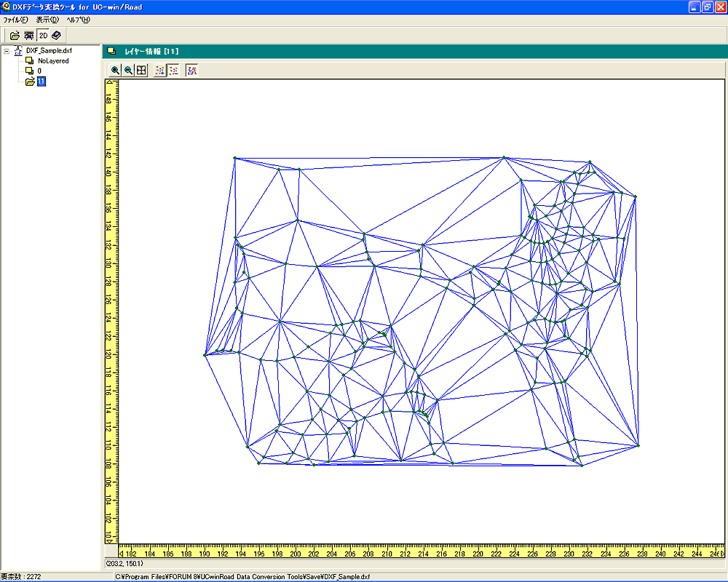The width and height of the screenshot is (728, 582).
Task: Open the help book icon in main toolbar
Action: click(56, 35)
